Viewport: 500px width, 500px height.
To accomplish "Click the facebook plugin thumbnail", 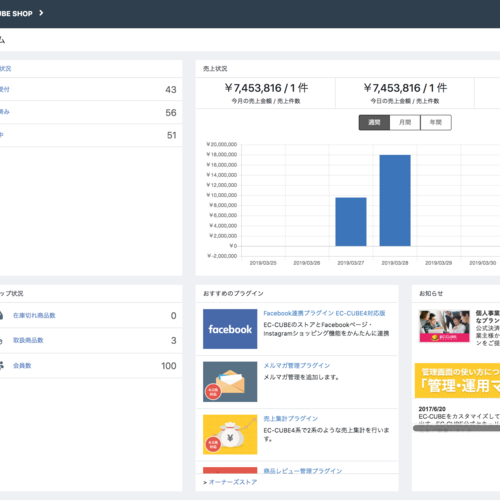I will click(230, 329).
